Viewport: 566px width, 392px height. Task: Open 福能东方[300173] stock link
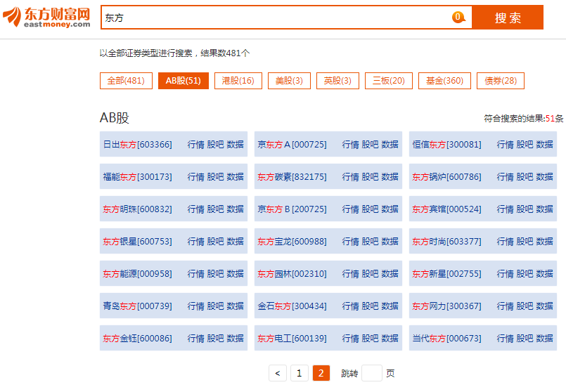click(138, 177)
